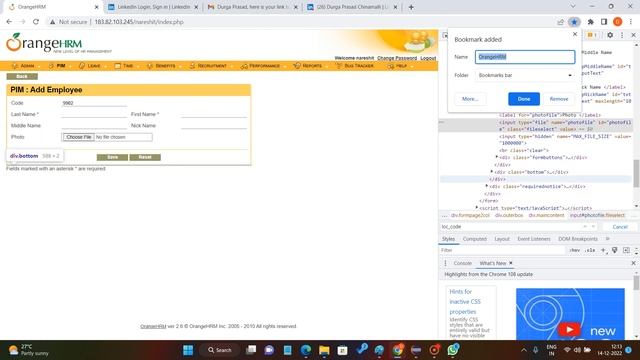The height and width of the screenshot is (360, 640).
Task: Open the Event Listeners tab
Action: coord(534,239)
